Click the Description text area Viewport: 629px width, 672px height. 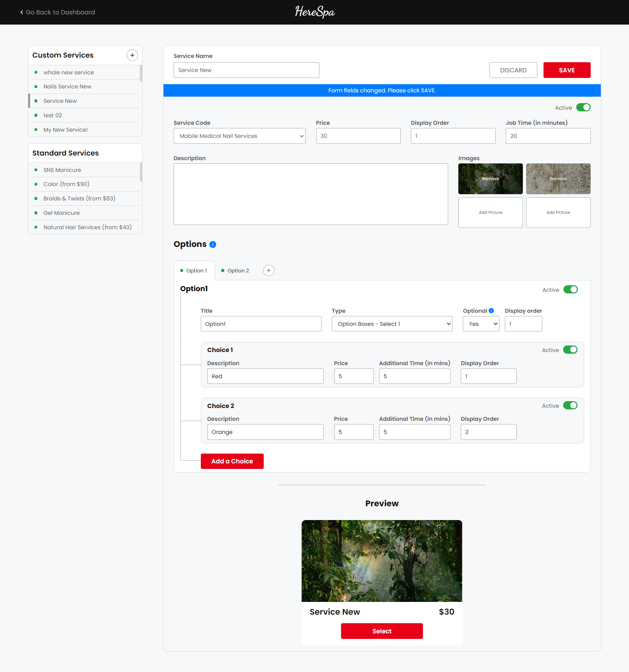click(311, 195)
